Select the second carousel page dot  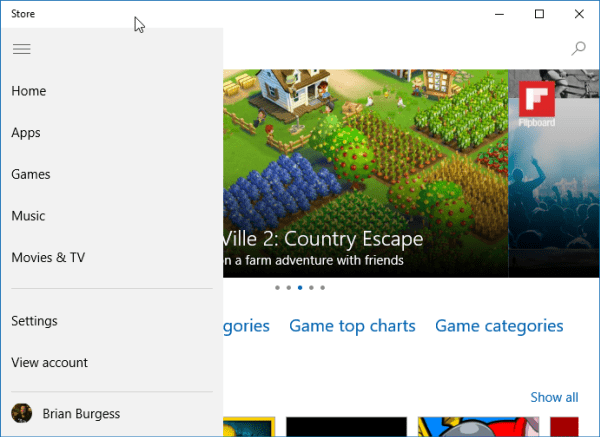[289, 287]
